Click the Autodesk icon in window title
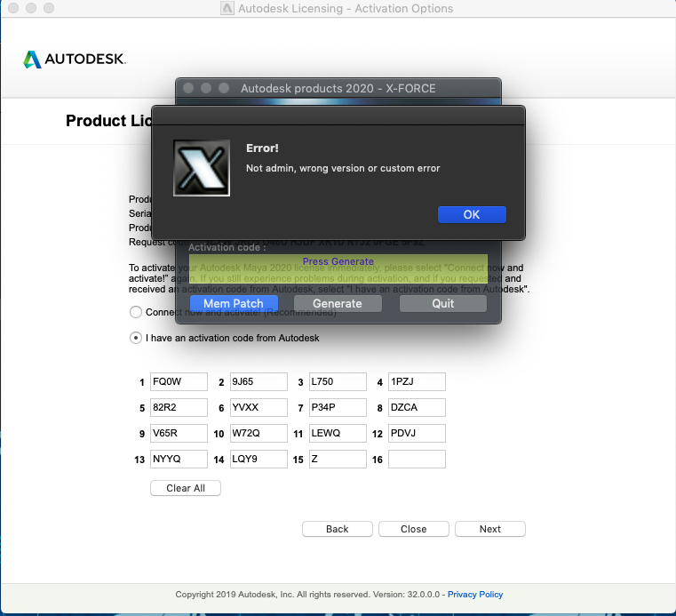 point(227,8)
